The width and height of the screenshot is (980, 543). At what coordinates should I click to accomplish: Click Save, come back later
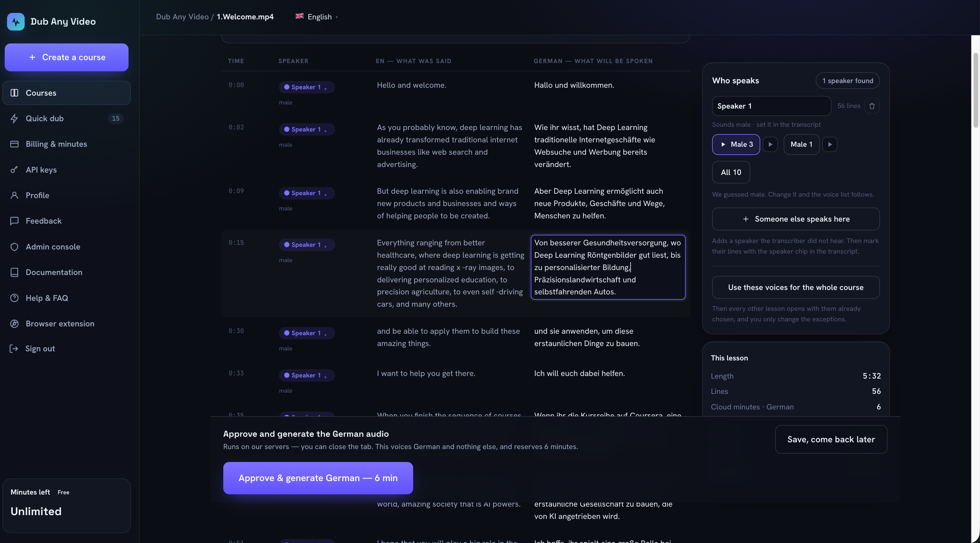(831, 439)
